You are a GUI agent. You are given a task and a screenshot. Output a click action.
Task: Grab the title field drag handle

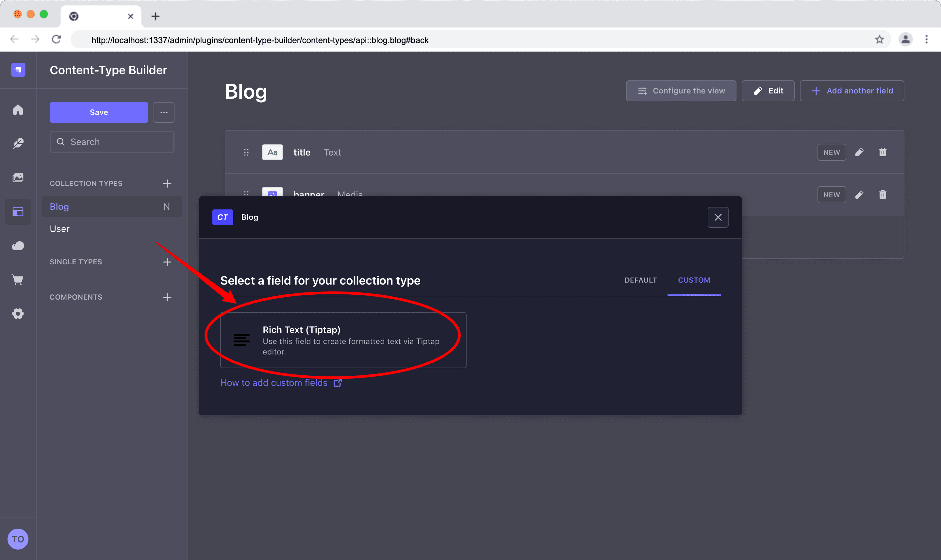pos(246,152)
